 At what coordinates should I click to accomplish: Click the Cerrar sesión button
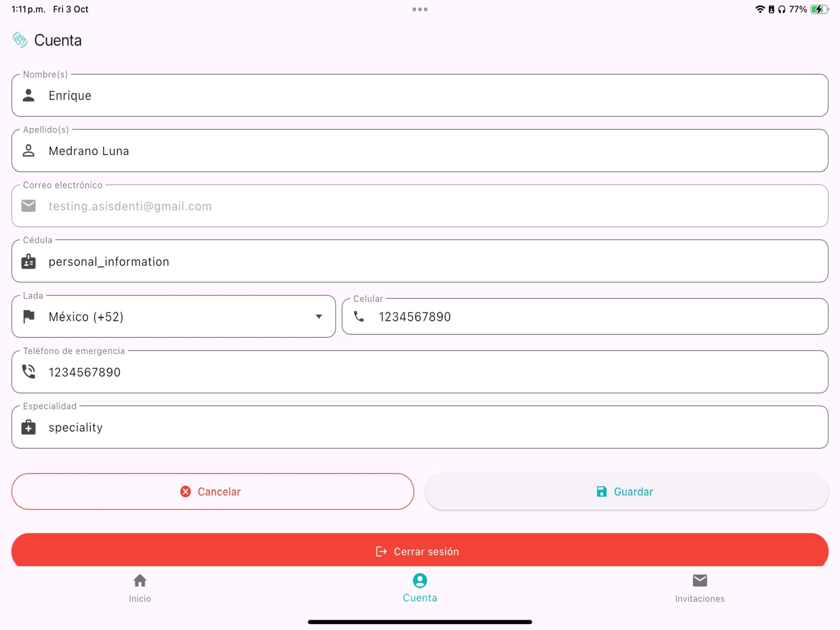click(x=420, y=550)
